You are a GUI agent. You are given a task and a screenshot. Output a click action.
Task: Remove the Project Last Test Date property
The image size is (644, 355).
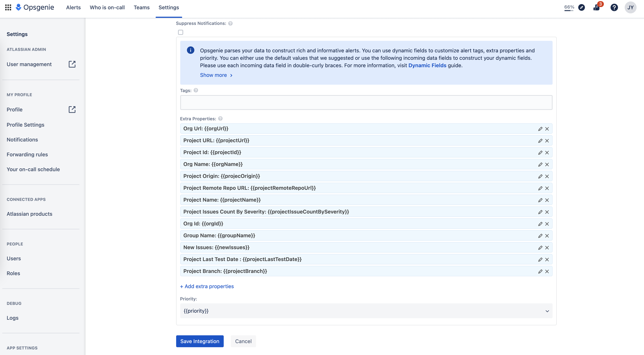point(547,260)
